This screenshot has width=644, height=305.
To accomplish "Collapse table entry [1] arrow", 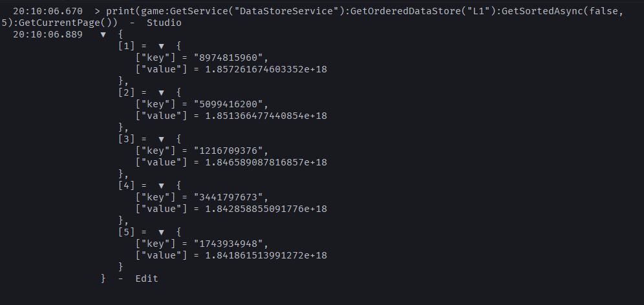I will (x=162, y=47).
